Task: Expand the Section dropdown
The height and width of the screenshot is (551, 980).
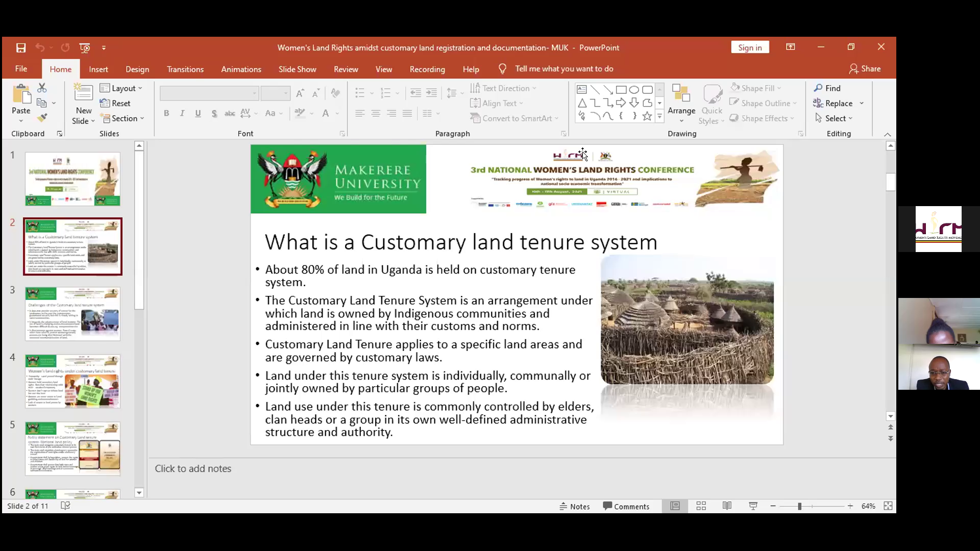Action: click(x=122, y=118)
